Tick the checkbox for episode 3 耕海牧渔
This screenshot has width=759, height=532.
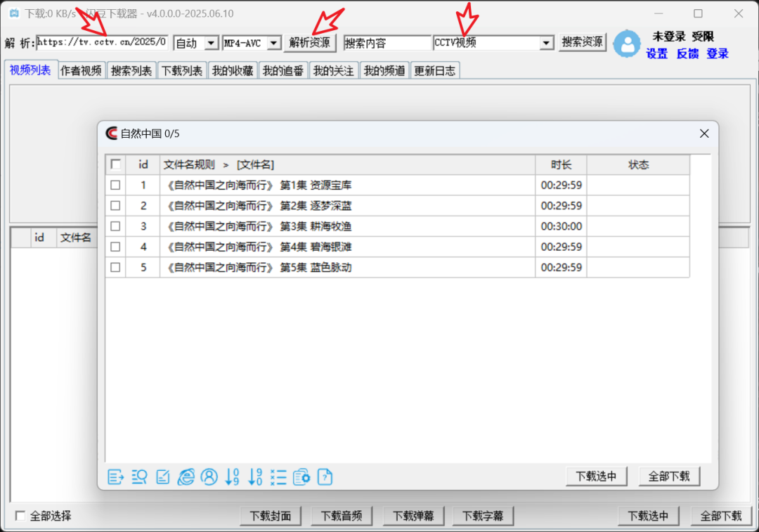click(115, 226)
